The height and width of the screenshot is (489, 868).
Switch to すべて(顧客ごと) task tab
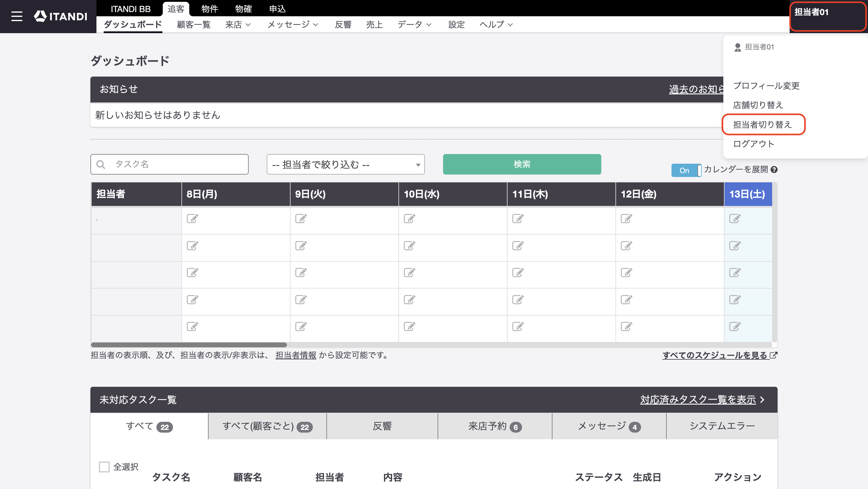[x=268, y=426]
